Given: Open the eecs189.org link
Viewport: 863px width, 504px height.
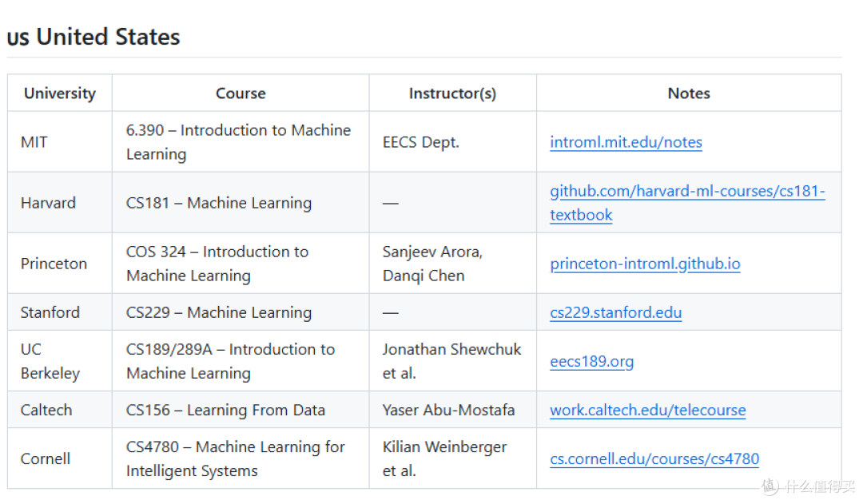Looking at the screenshot, I should click(x=591, y=361).
